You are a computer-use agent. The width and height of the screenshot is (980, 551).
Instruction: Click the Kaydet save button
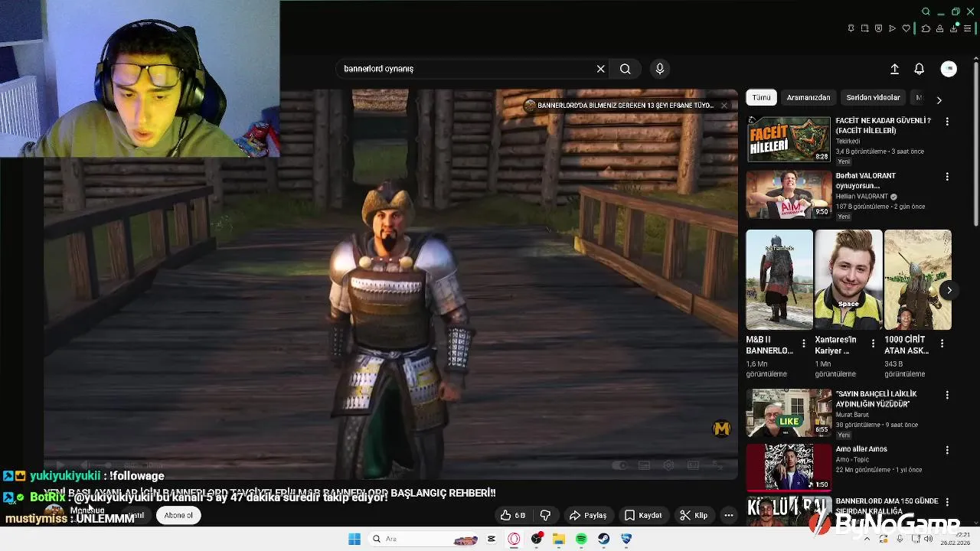coord(643,515)
